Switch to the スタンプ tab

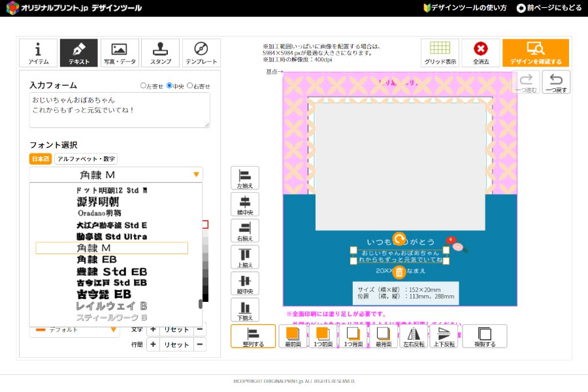pyautogui.click(x=161, y=52)
